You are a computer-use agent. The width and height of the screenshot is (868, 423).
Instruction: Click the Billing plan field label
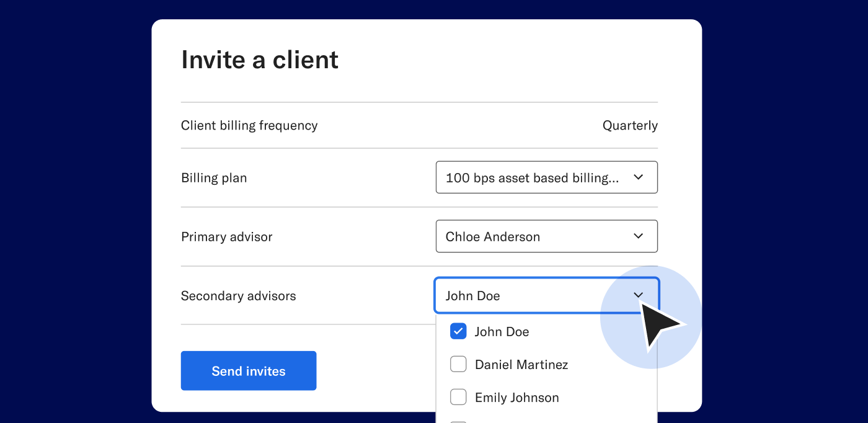[x=213, y=177]
